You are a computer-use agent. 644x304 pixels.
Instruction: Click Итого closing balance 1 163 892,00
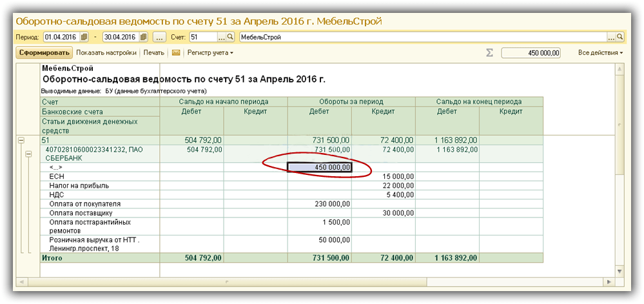pyautogui.click(x=447, y=258)
